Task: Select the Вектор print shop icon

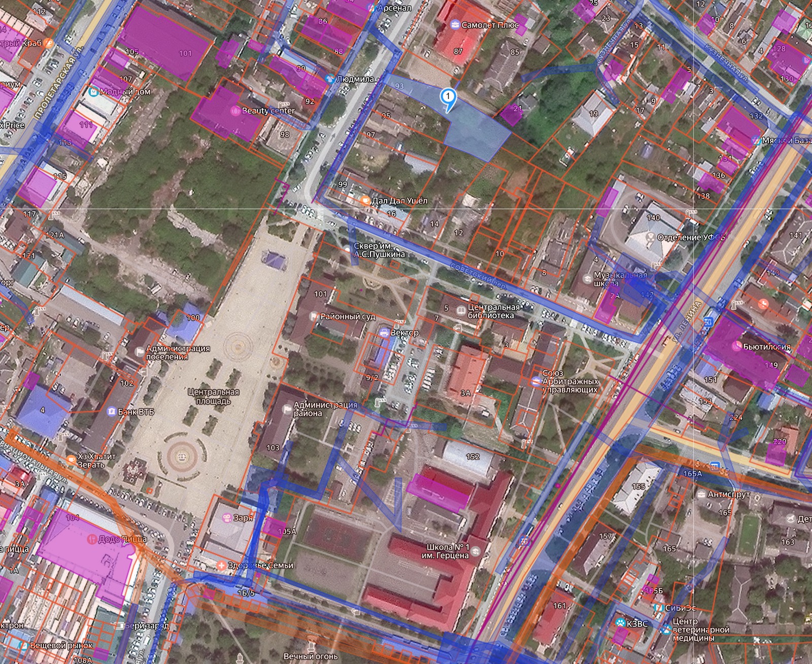Action: point(384,333)
